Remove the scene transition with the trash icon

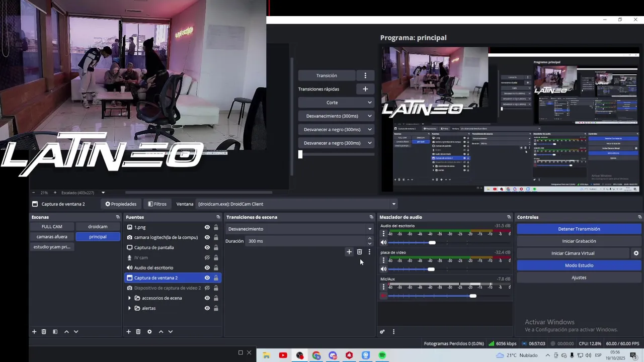[359, 252]
